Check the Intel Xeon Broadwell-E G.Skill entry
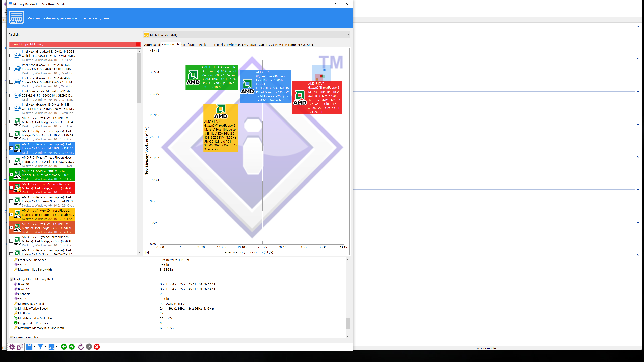Screen dimensions: 644x362 (x=11, y=55)
